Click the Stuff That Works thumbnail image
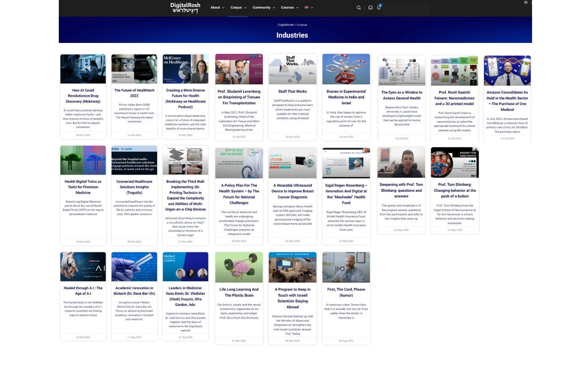 [292, 69]
